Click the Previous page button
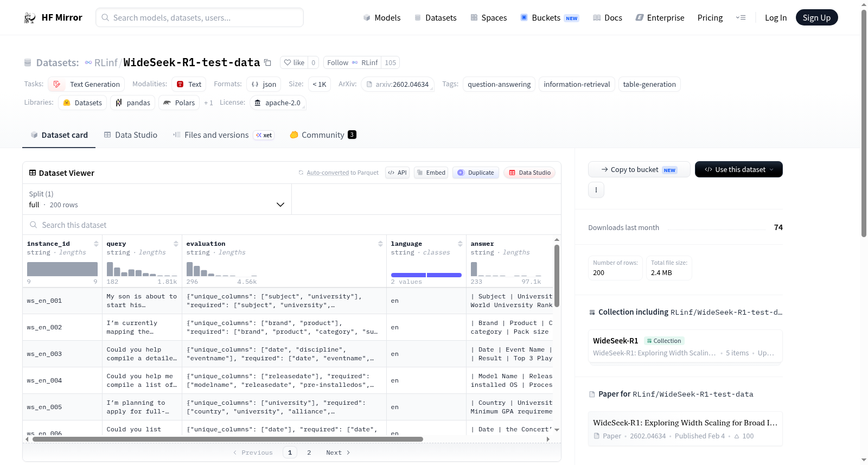868x465 pixels. (x=253, y=453)
